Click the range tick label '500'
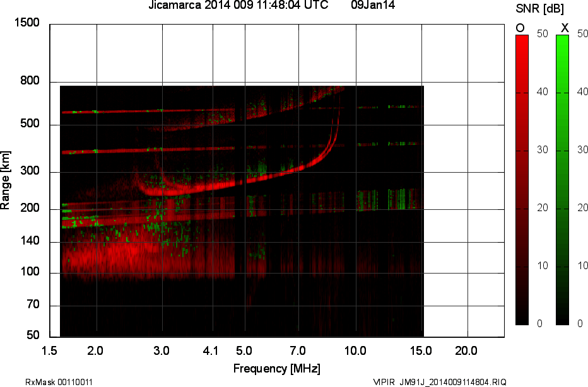Screen dimensions: 588x387 (30, 124)
